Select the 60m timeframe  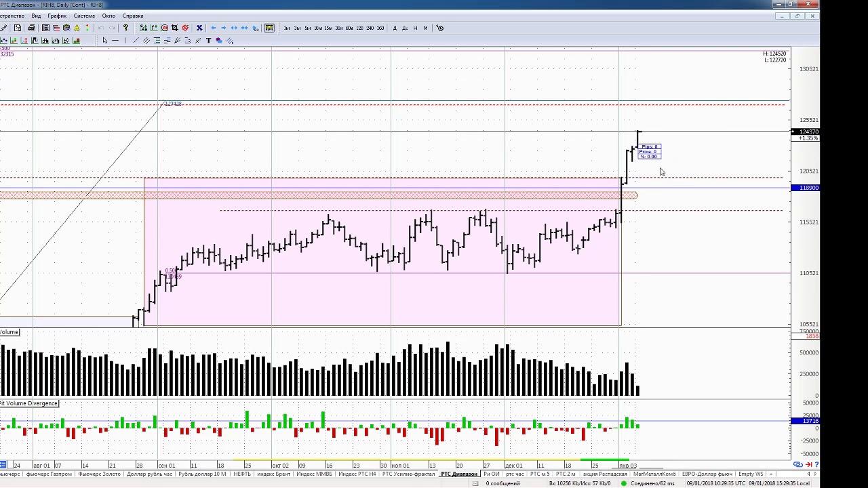[349, 28]
